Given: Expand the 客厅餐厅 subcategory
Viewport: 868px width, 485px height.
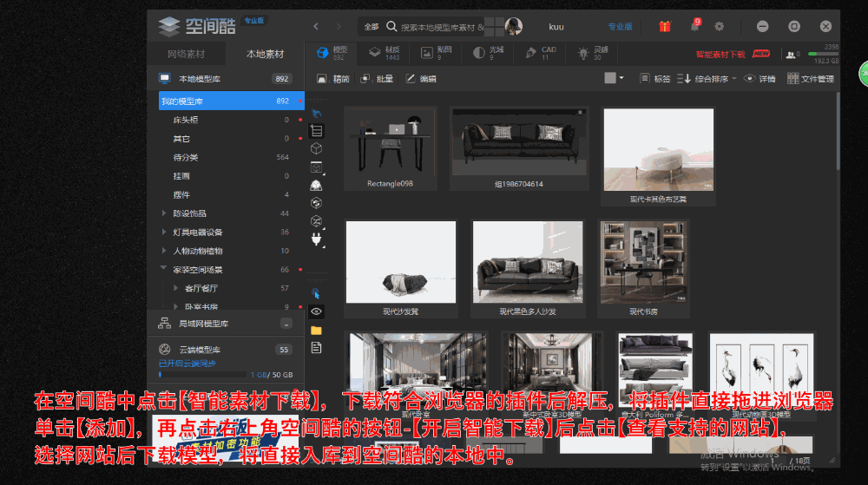Looking at the screenshot, I should coord(175,288).
